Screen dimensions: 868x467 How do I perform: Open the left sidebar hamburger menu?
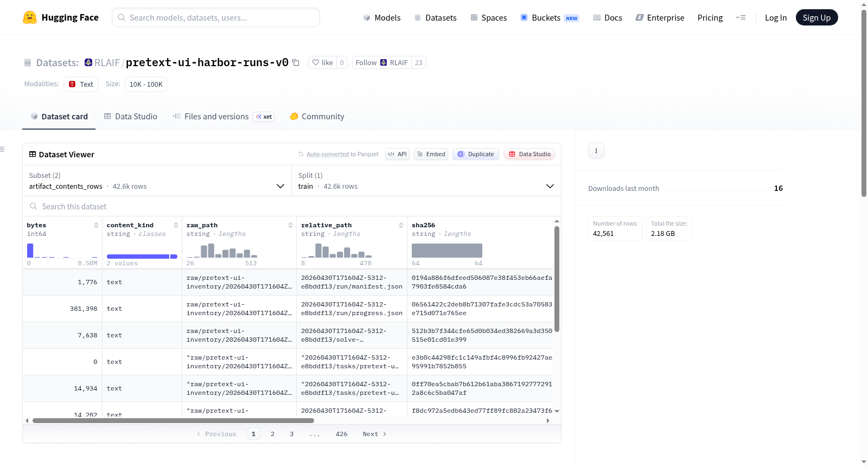[x=2, y=149]
